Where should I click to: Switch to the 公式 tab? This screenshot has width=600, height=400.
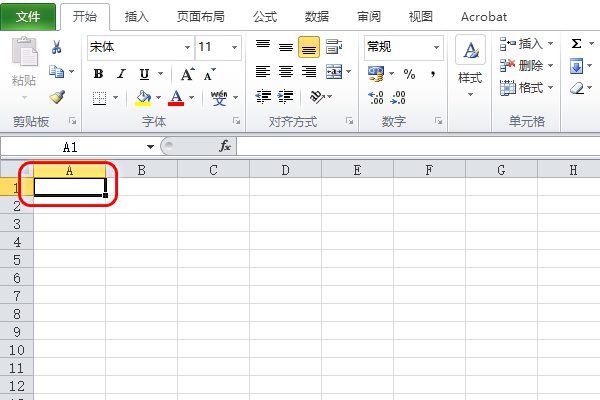(x=265, y=17)
